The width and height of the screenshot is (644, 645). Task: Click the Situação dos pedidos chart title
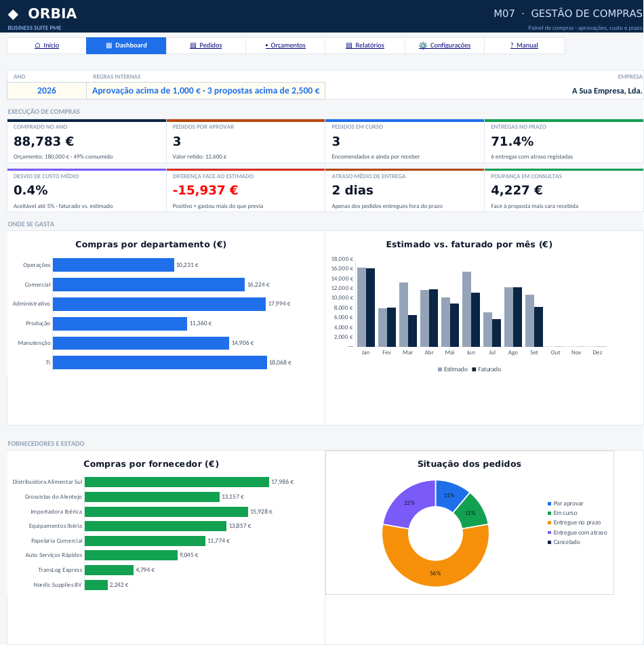tap(469, 464)
